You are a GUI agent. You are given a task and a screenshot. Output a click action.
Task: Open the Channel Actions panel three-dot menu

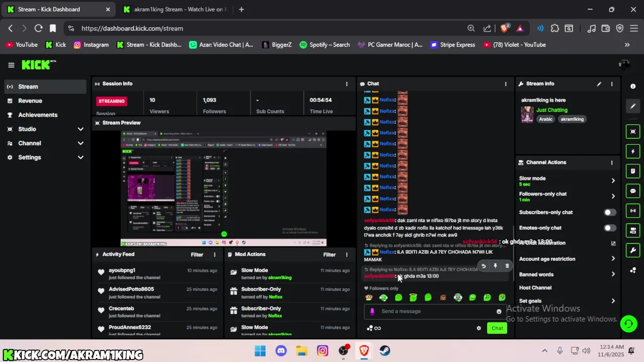[612, 163]
